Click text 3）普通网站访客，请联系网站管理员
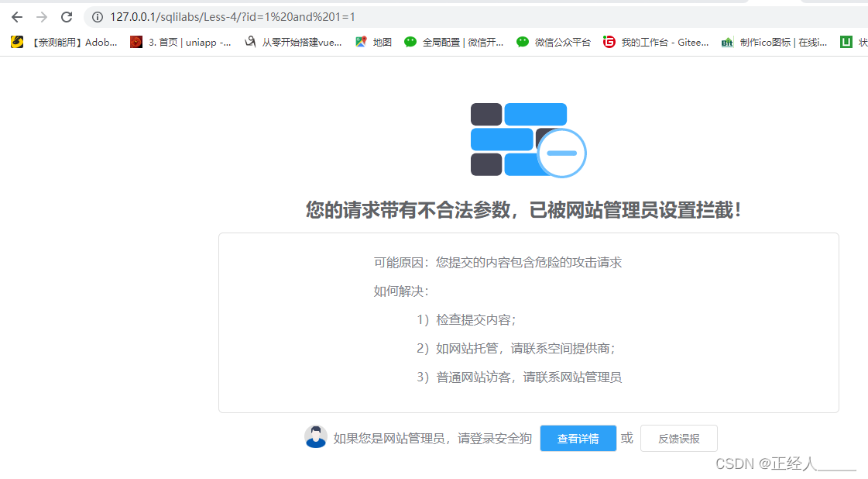The width and height of the screenshot is (868, 479). [x=520, y=377]
